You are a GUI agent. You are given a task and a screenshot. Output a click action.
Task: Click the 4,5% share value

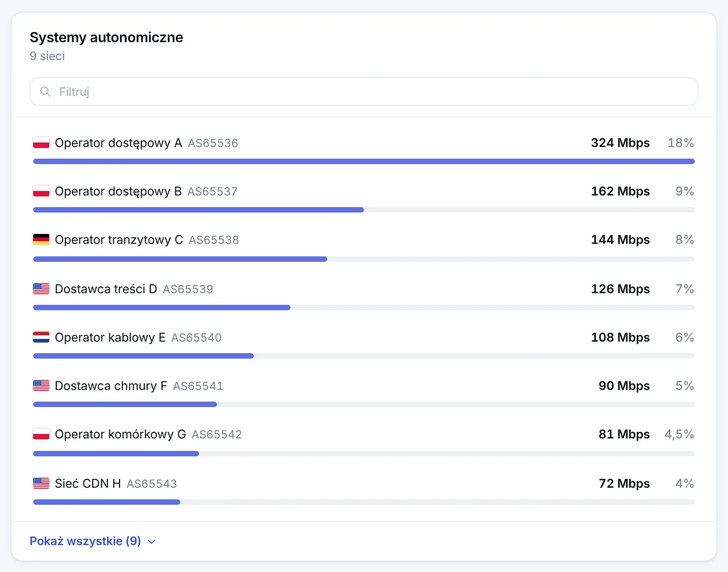pyautogui.click(x=679, y=434)
